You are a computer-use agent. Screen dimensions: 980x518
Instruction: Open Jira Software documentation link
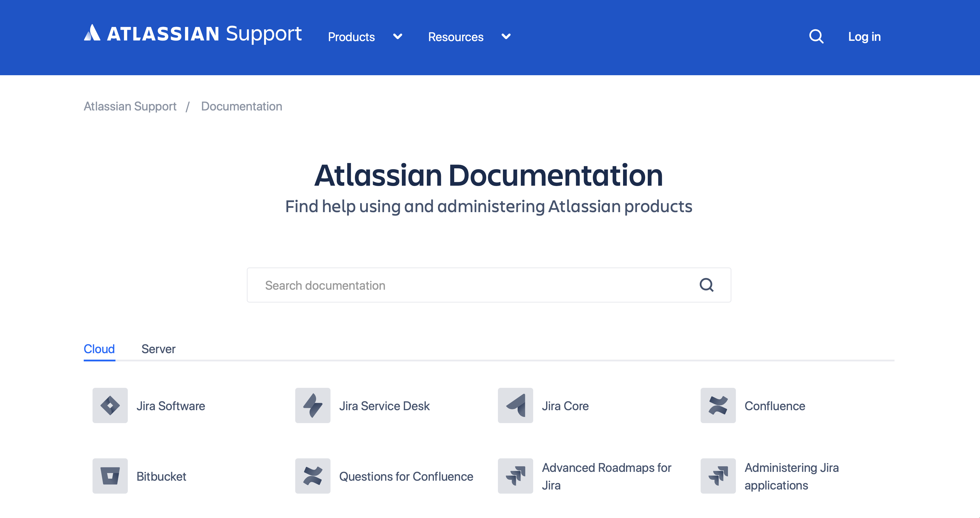point(171,406)
